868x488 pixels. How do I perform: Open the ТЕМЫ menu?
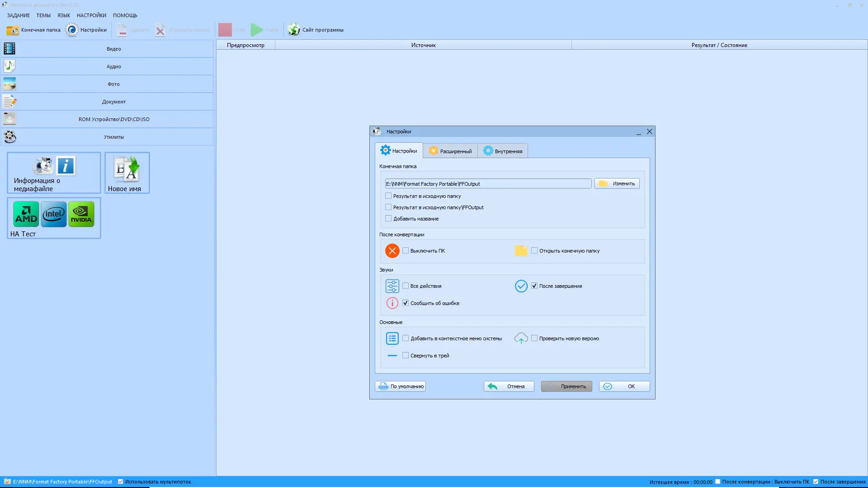pyautogui.click(x=43, y=15)
